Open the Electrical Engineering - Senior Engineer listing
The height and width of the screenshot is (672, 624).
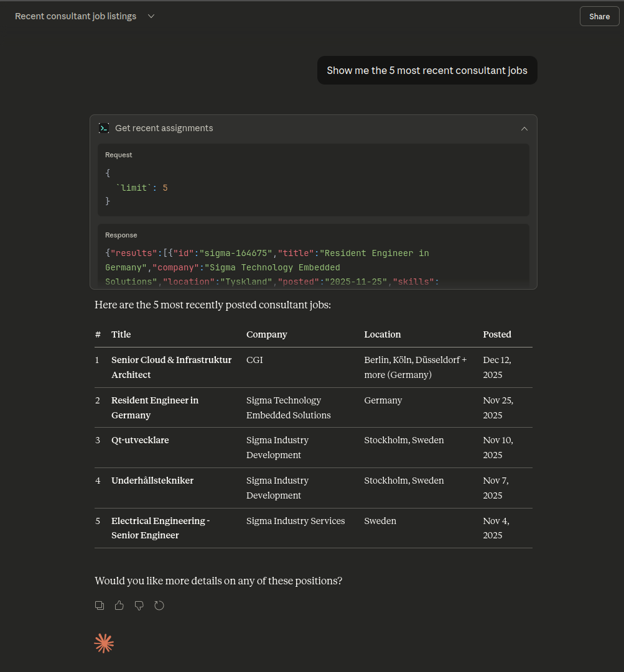coord(161,528)
